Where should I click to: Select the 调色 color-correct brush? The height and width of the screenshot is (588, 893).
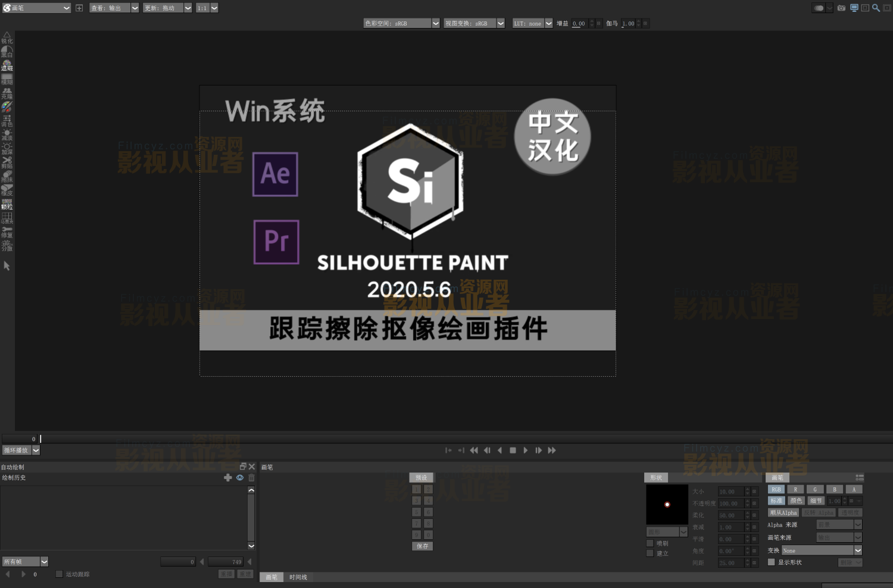click(7, 121)
